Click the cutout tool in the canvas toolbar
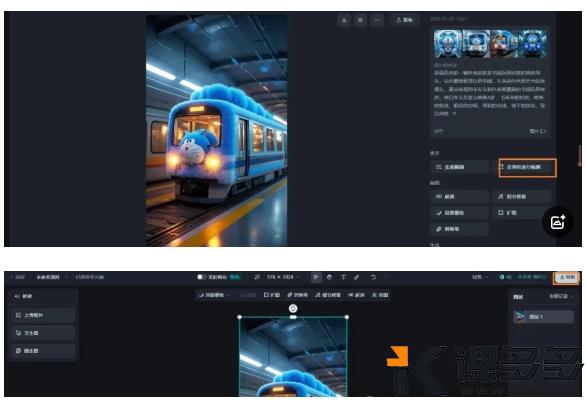The image size is (586, 403). click(380, 295)
